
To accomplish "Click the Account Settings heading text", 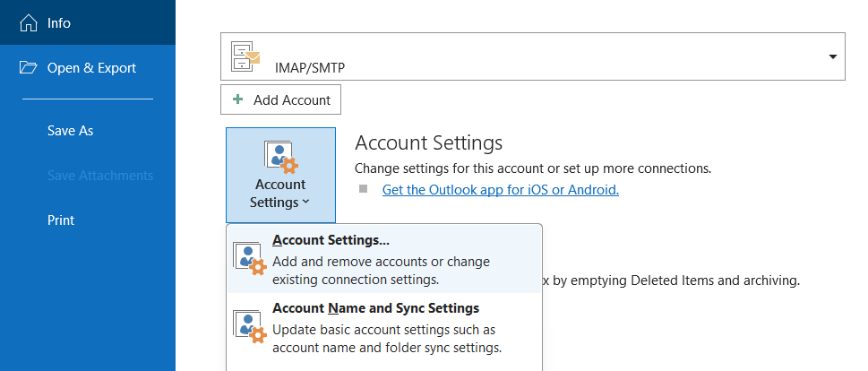I will 428,142.
